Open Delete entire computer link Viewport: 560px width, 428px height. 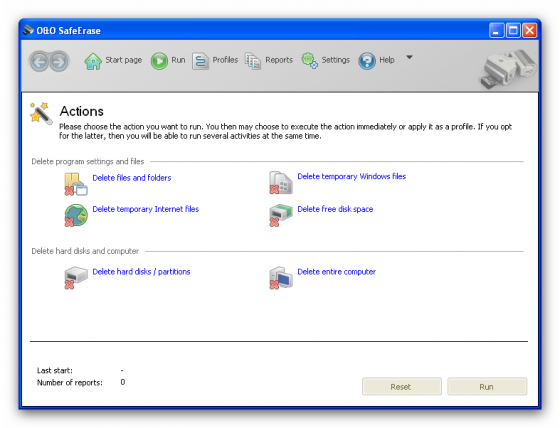pos(337,272)
